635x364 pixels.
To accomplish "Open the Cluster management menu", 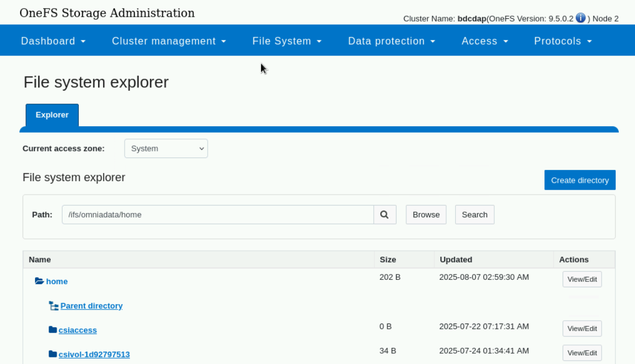I will [x=169, y=41].
